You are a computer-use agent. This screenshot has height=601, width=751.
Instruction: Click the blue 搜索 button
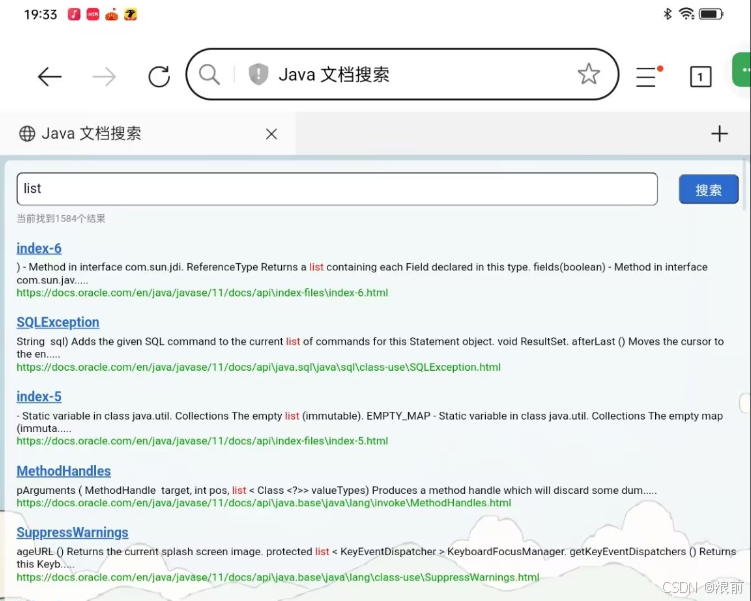pos(708,190)
